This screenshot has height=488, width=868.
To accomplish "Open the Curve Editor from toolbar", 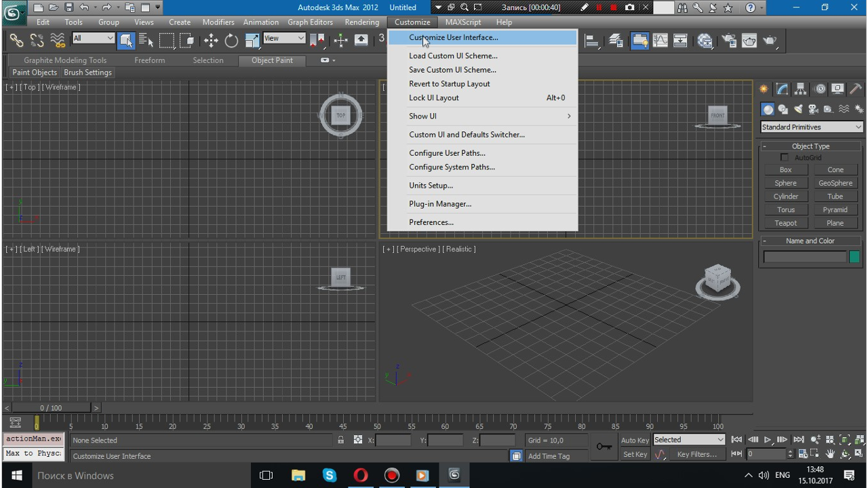I will [x=660, y=41].
